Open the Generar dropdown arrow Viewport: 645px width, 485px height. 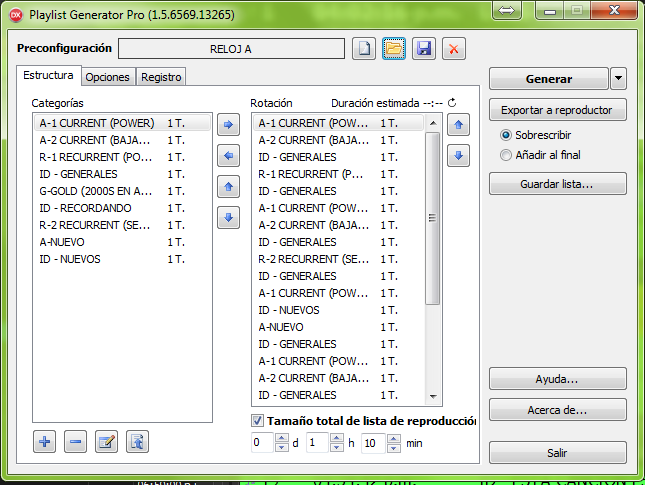pyautogui.click(x=619, y=79)
